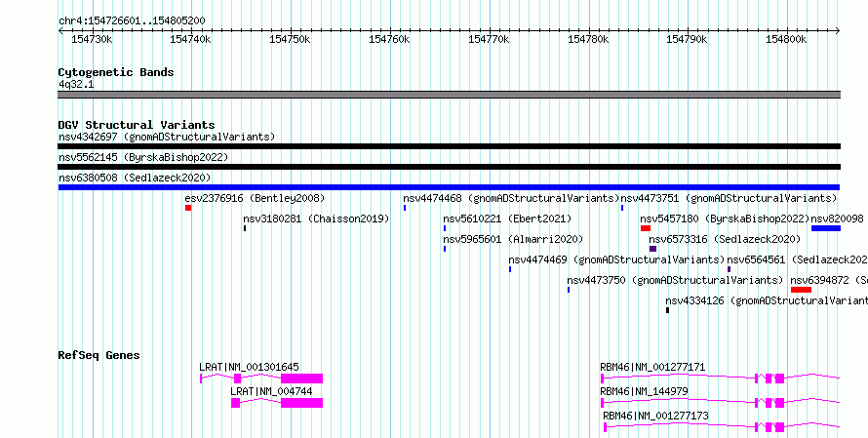Open the nsv6564561 (Sedlazeck) label
The width and height of the screenshot is (868, 438).
tap(797, 259)
